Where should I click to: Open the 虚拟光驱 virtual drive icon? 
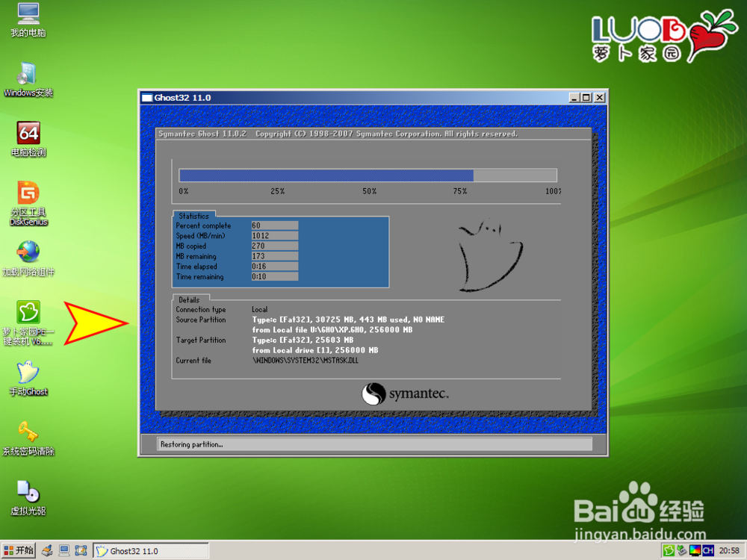coord(28,493)
